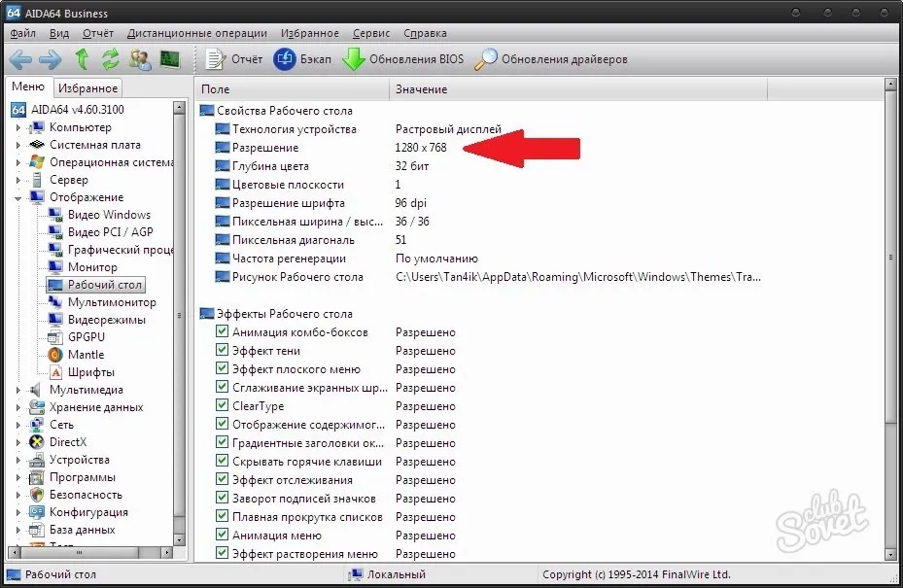Click the green graph monitor toolbar icon
903x588 pixels.
[170, 58]
